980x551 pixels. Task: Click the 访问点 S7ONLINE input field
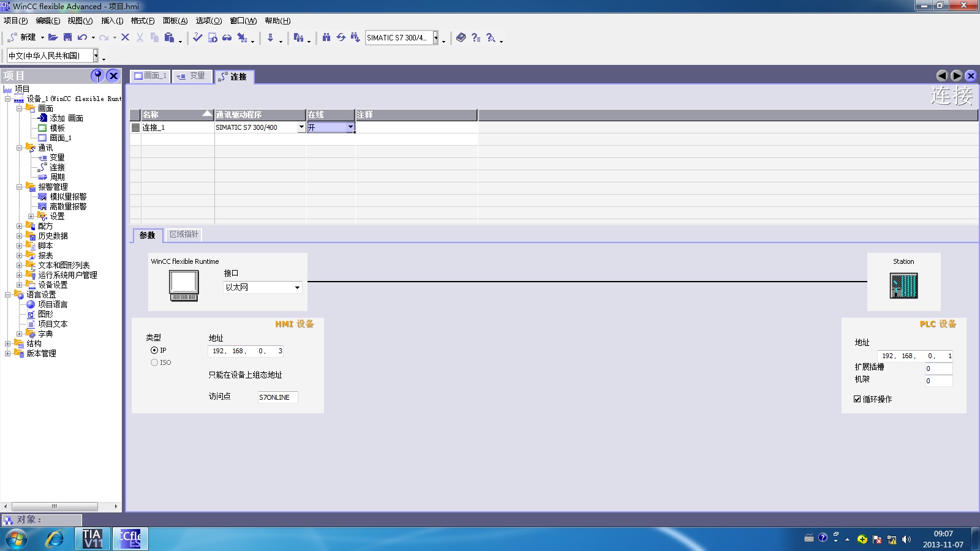pos(277,397)
